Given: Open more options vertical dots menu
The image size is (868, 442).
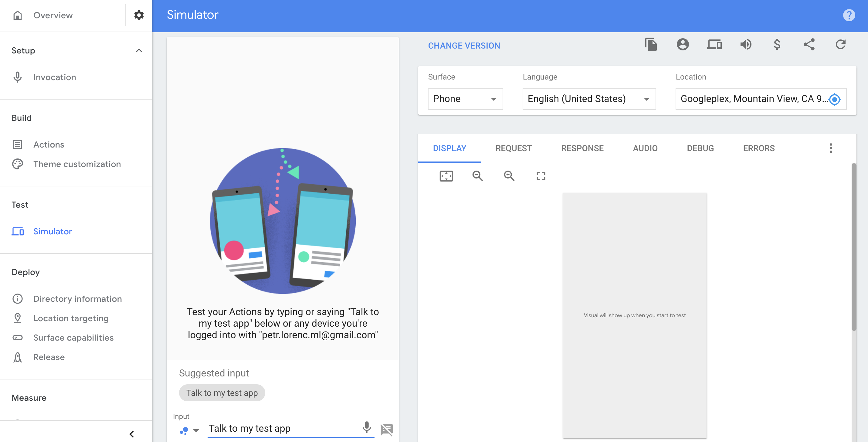Looking at the screenshot, I should (x=831, y=148).
